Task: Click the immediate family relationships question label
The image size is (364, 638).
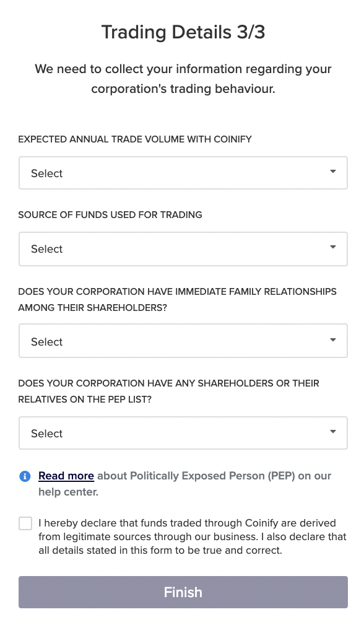Action: (177, 299)
